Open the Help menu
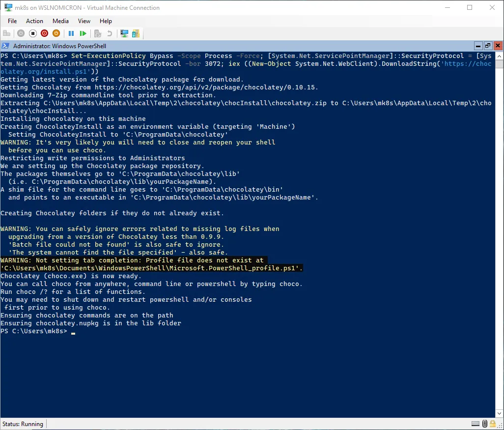Viewport: 504px width, 430px height. pos(106,21)
